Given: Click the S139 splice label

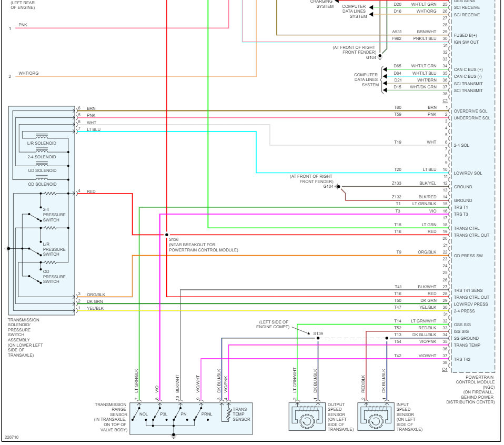Looking at the screenshot, I should pyautogui.click(x=318, y=333).
